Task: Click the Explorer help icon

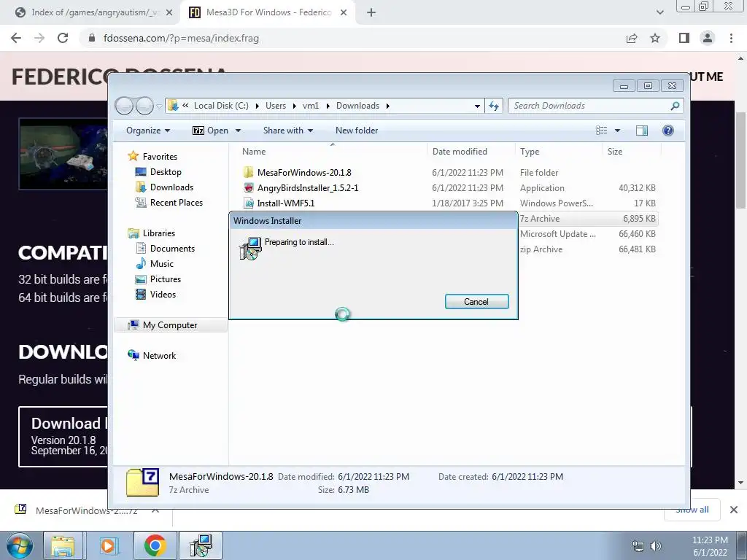Action: click(668, 131)
